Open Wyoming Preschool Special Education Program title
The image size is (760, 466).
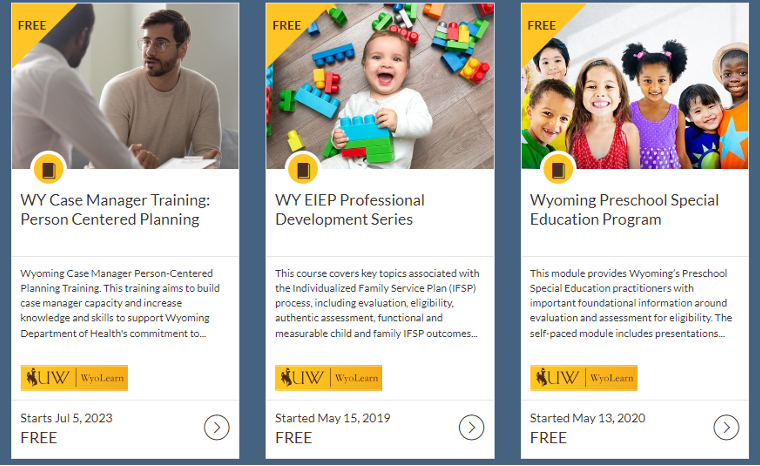[624, 209]
